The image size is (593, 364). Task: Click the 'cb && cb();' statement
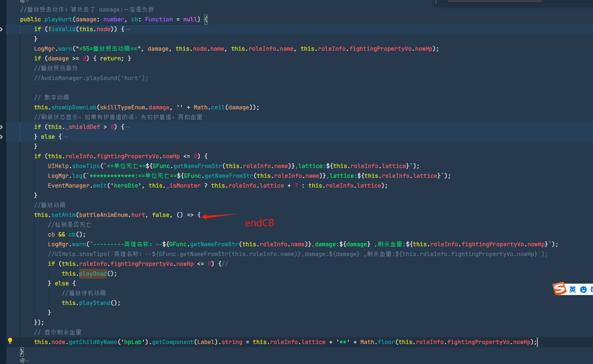point(67,235)
